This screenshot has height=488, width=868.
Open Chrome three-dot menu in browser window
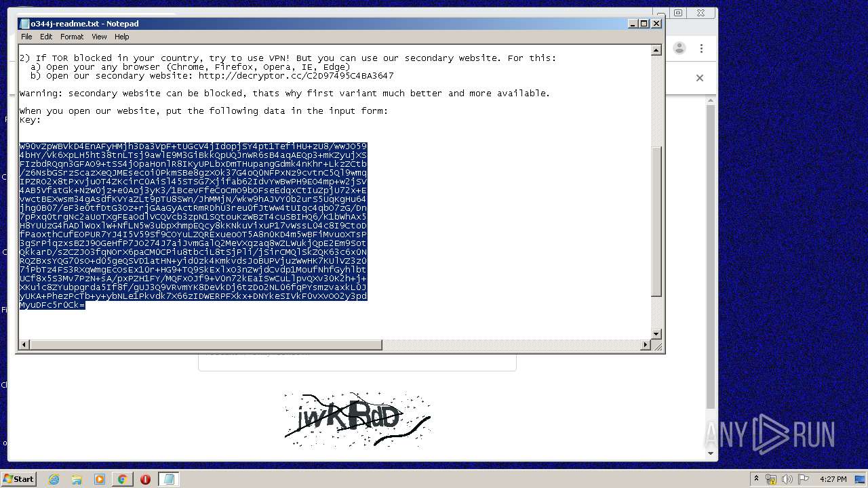click(701, 48)
